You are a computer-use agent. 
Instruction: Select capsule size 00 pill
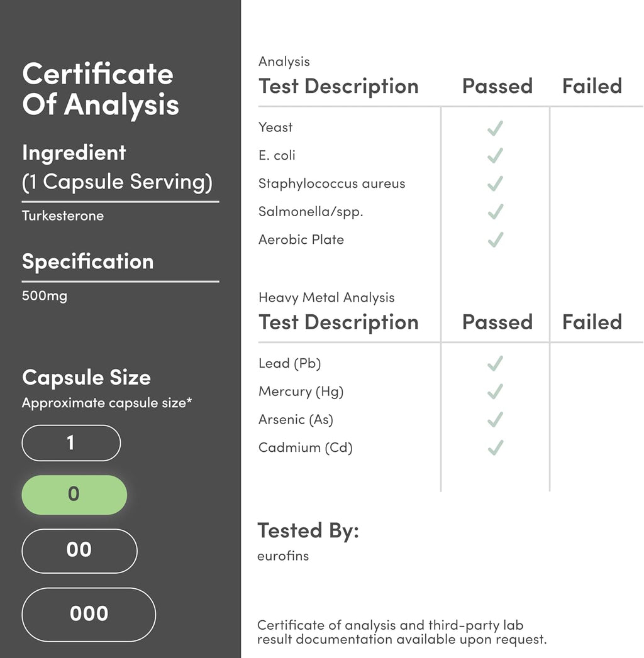79,551
